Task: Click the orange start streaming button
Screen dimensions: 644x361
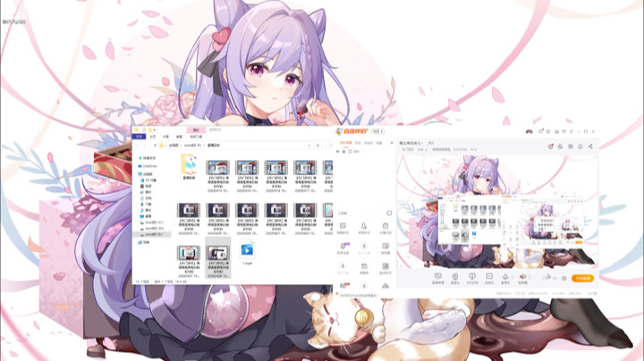Action: (x=582, y=278)
